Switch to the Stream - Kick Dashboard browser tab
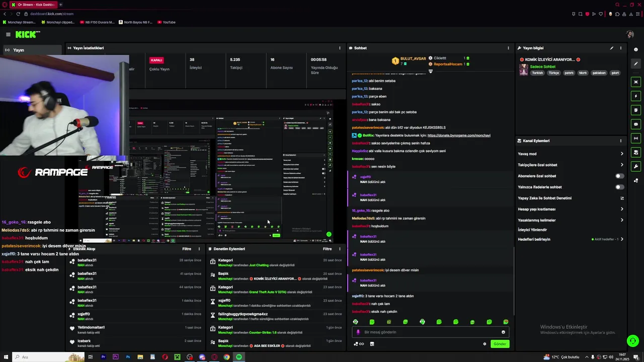Viewport: 644px width, 362px height. (x=33, y=5)
